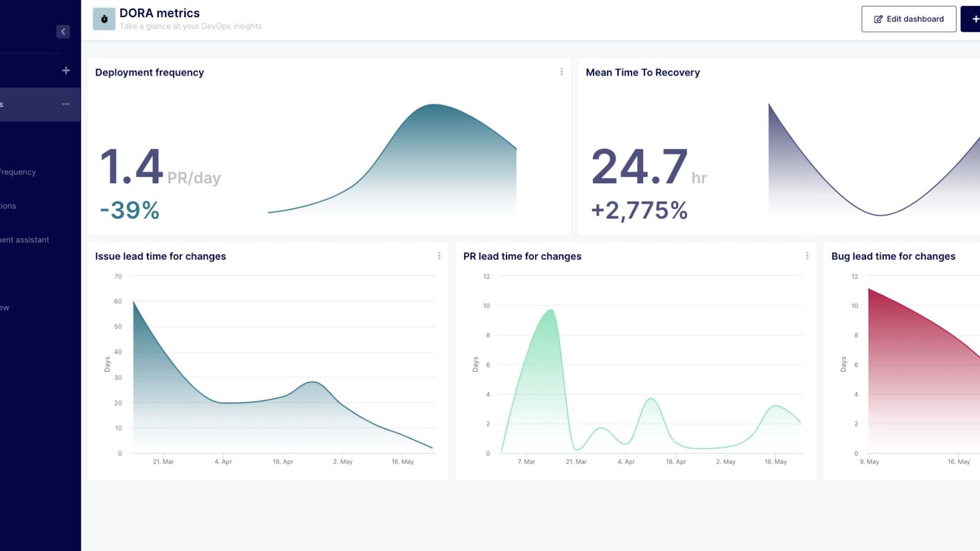Open the ellipsis menu on selected sidebar item
The height and width of the screenshot is (551, 980).
tap(66, 105)
